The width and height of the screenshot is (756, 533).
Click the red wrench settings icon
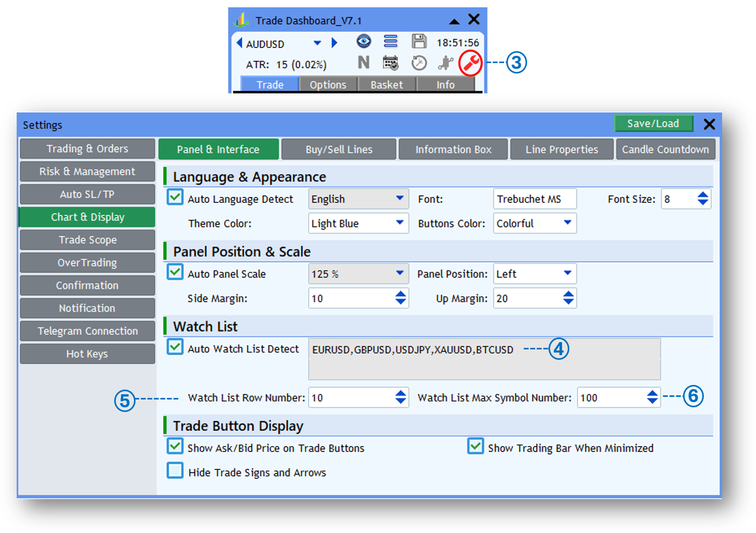(x=471, y=63)
